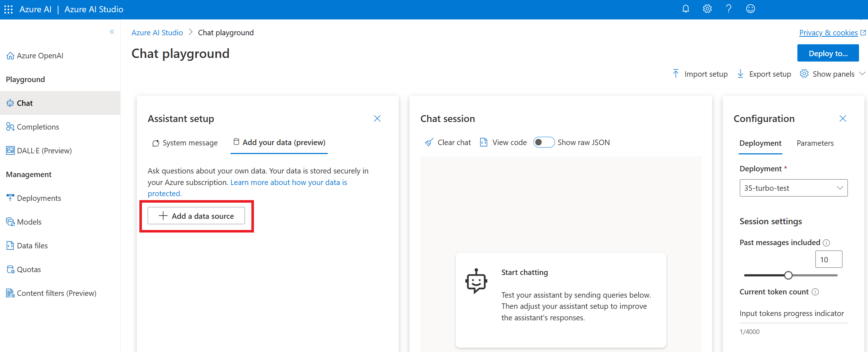Send feedback via smiley icon

751,9
